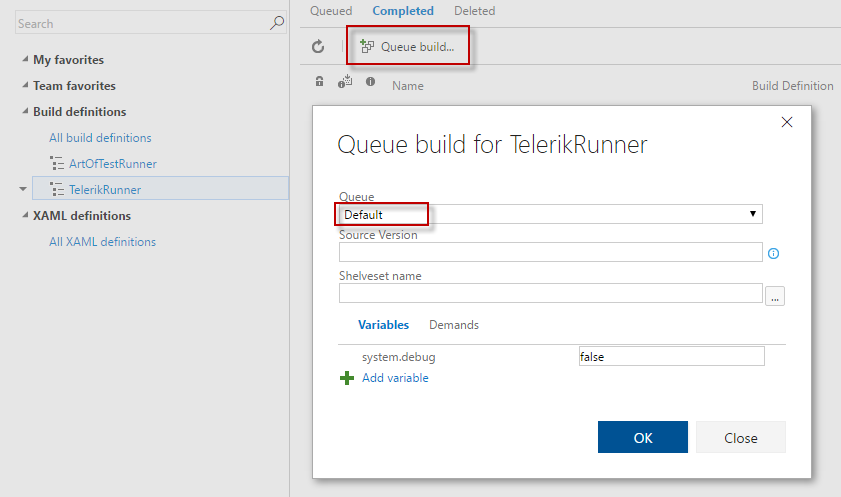
Task: Select the Variables tab in dialog
Action: pyautogui.click(x=383, y=325)
